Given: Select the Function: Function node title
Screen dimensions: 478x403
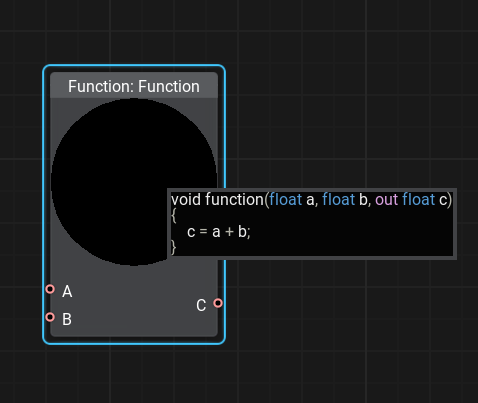Looking at the screenshot, I should (134, 86).
